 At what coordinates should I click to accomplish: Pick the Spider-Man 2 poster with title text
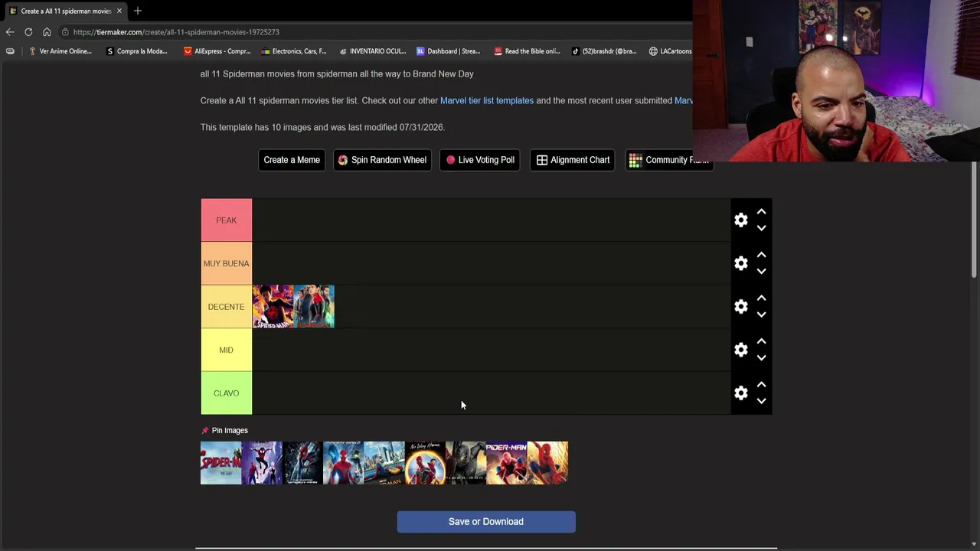pyautogui.click(x=507, y=463)
